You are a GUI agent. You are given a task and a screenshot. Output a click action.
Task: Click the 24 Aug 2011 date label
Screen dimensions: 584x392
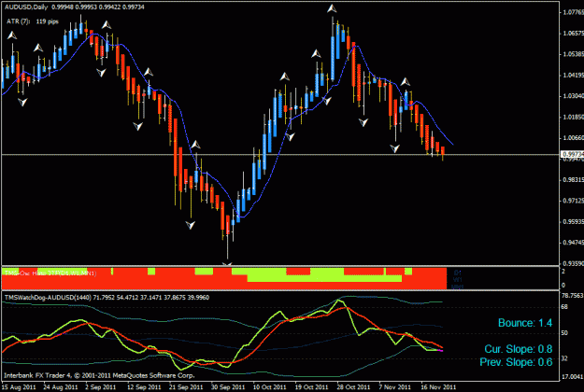point(61,387)
